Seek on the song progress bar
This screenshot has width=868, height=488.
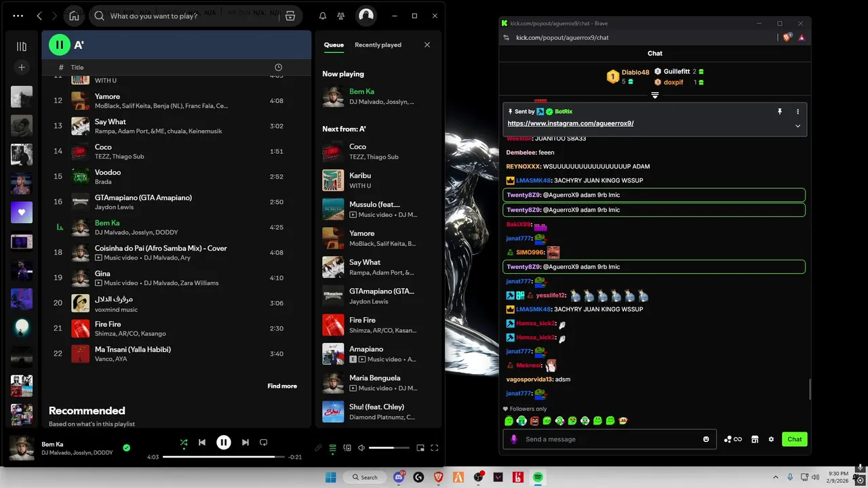[x=223, y=457]
